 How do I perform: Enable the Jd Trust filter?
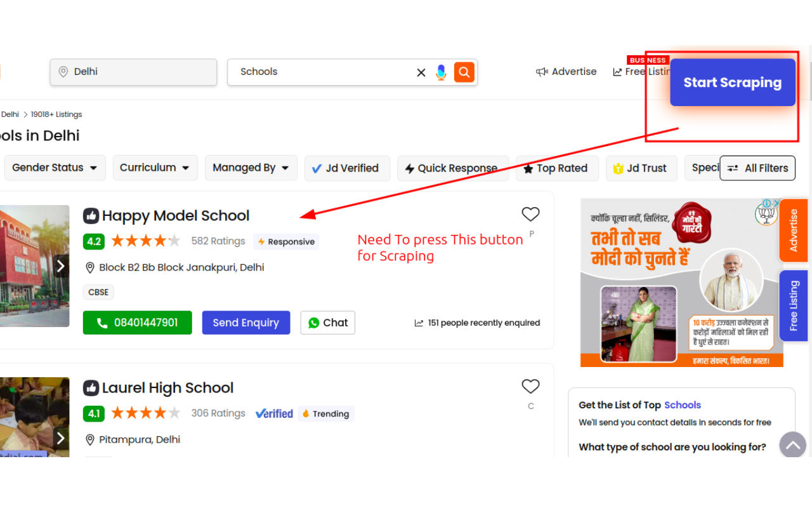coord(641,168)
